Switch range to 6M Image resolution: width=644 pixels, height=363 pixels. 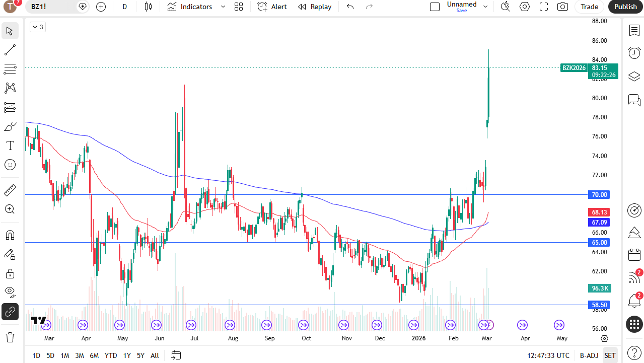pos(94,355)
